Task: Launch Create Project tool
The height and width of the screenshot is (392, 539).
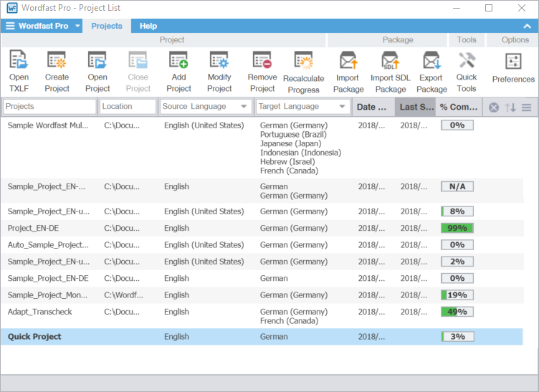Action: click(57, 59)
